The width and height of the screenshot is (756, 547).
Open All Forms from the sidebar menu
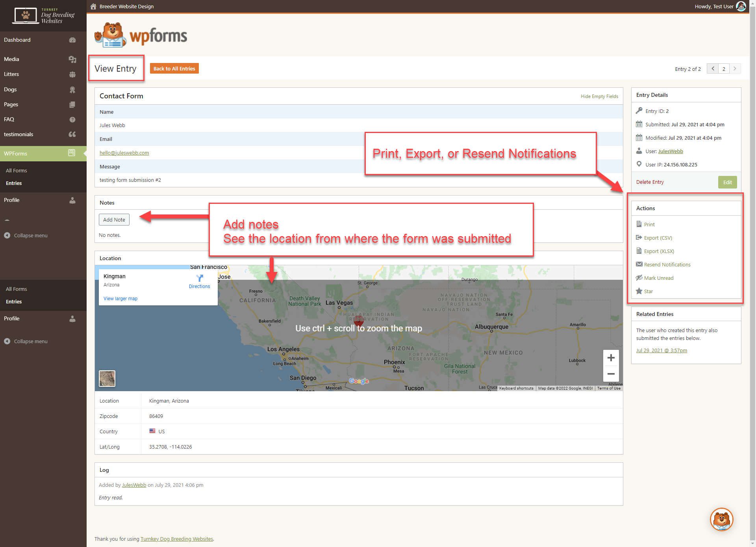[16, 170]
